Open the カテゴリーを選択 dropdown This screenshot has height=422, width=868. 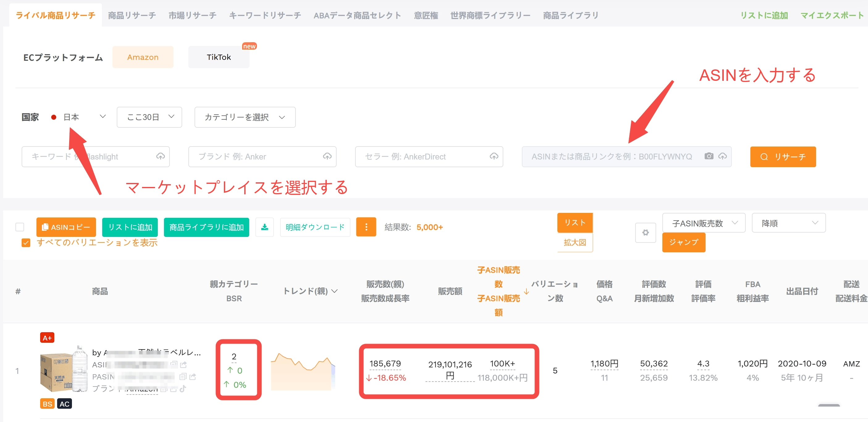click(245, 117)
